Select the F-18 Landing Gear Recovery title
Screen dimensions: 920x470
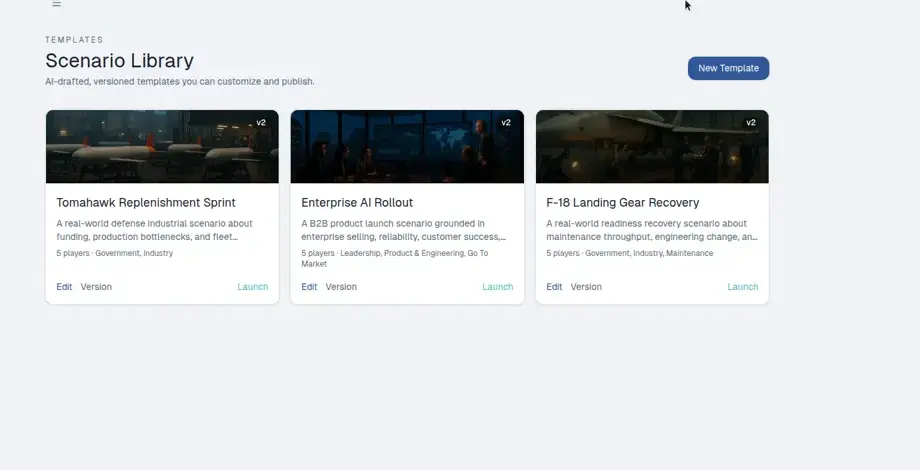click(x=623, y=202)
